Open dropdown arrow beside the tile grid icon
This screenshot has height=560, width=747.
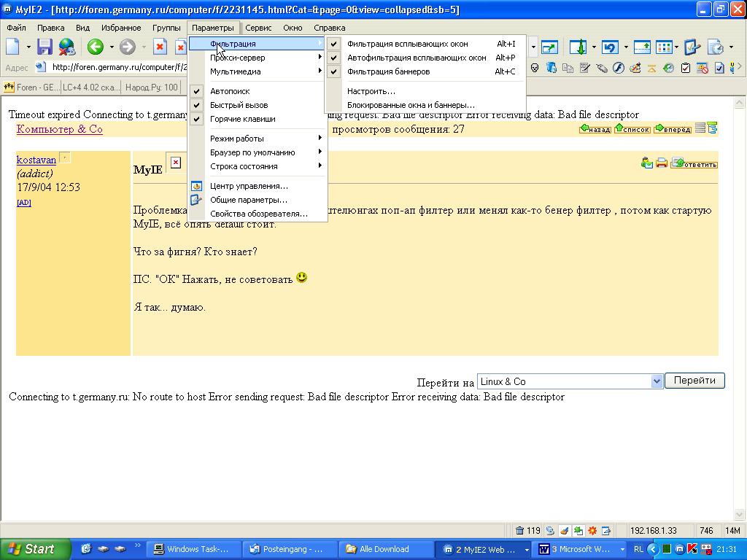pos(676,47)
